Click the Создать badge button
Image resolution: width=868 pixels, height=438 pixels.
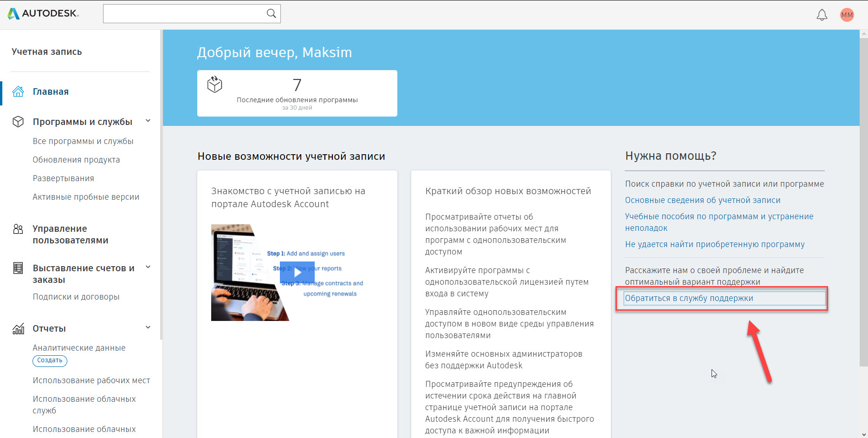pyautogui.click(x=50, y=360)
